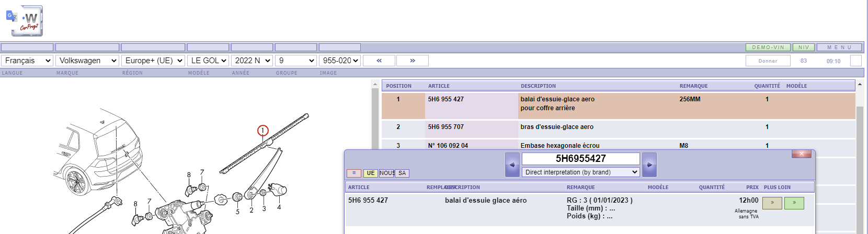Open the Direct interpretation (by brand) dropdown
Screen dimensions: 868x234
point(581,172)
